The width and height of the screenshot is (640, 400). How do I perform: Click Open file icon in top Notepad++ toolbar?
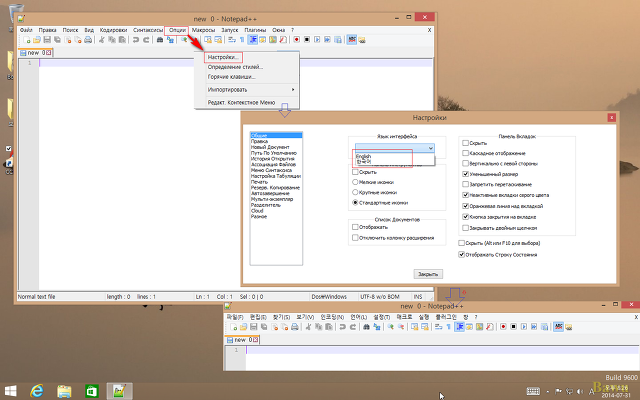[37, 40]
